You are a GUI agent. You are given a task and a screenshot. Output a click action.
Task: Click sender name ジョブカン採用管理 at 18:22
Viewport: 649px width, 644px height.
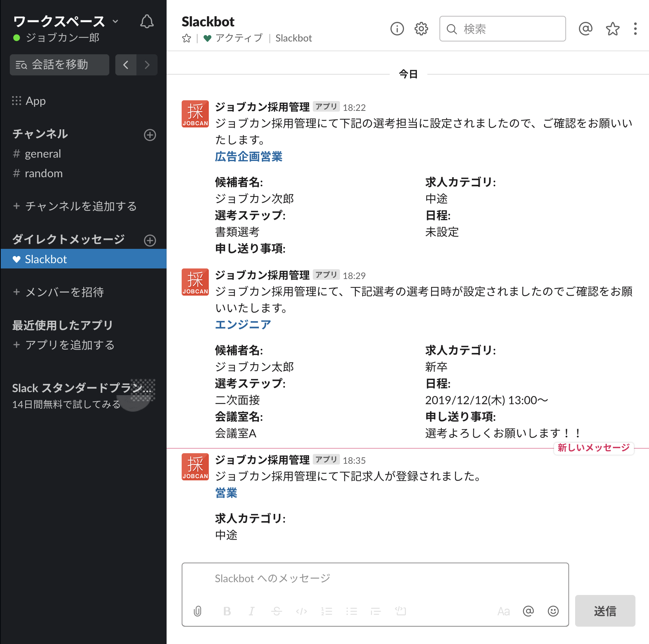point(262,107)
